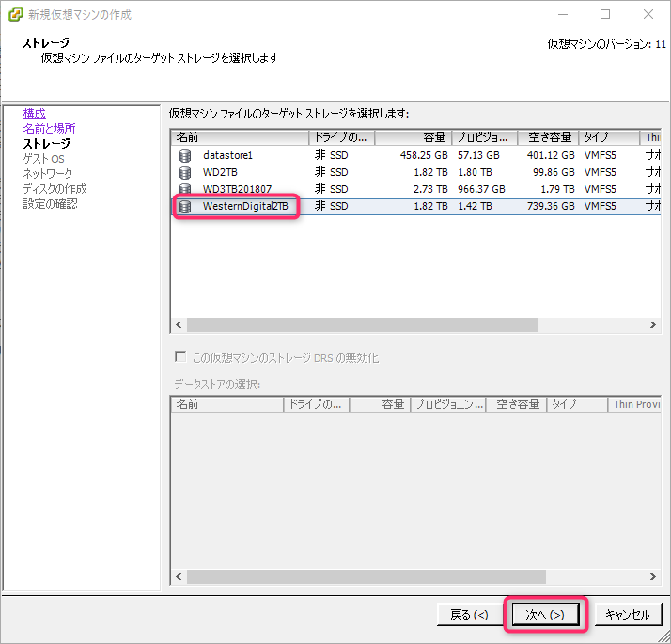Viewport: 671px width, 644px height.
Task: Click the datastore1 disk icon
Action: (x=185, y=155)
